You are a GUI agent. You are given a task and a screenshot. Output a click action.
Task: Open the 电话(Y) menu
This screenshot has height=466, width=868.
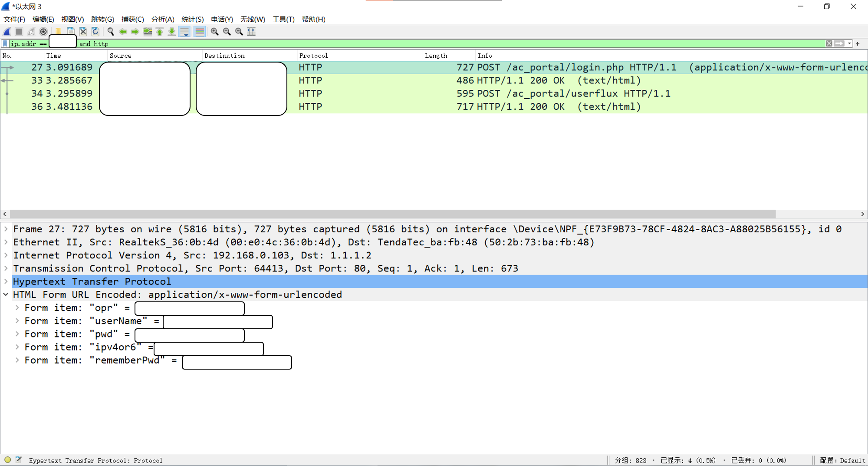pos(222,19)
